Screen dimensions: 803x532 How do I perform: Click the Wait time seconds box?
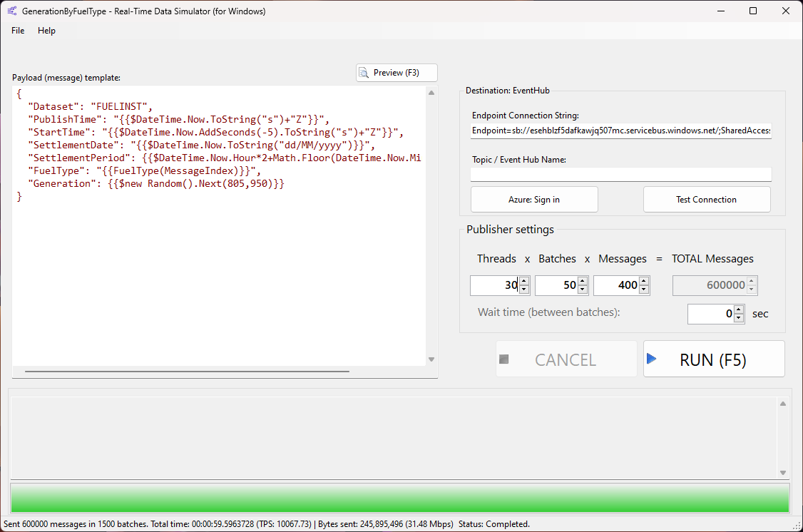711,314
